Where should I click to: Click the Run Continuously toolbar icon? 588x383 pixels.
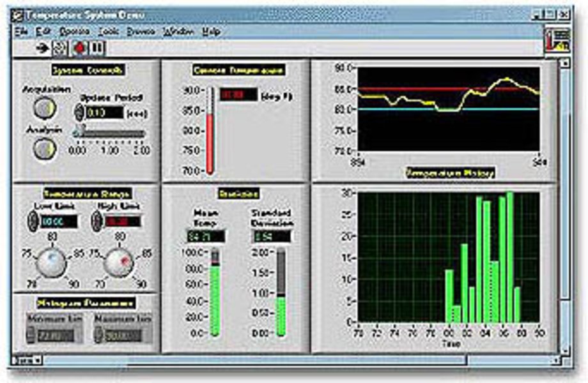(59, 48)
